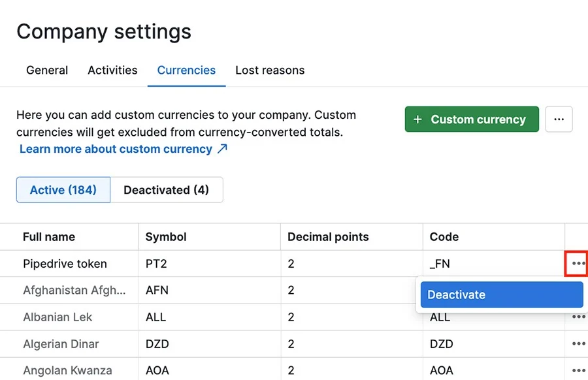Select the Algerian Dinar name cell
This screenshot has width=588, height=380.
(69, 343)
